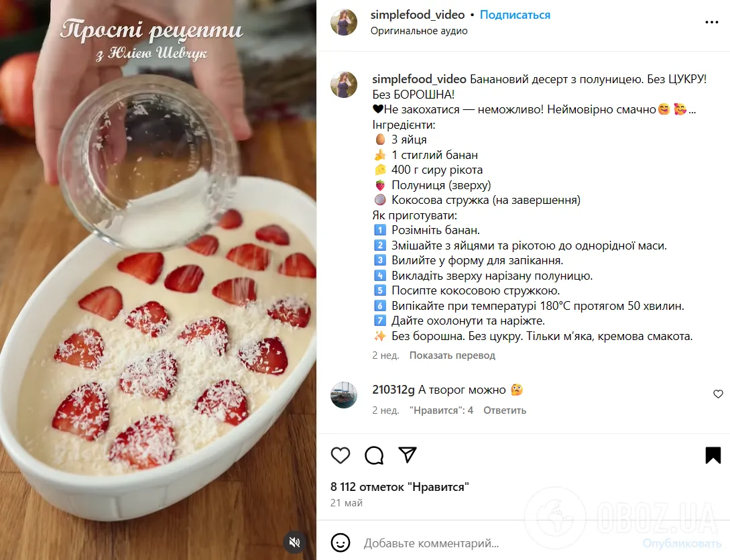Click the Подписаться follow link

tap(515, 15)
